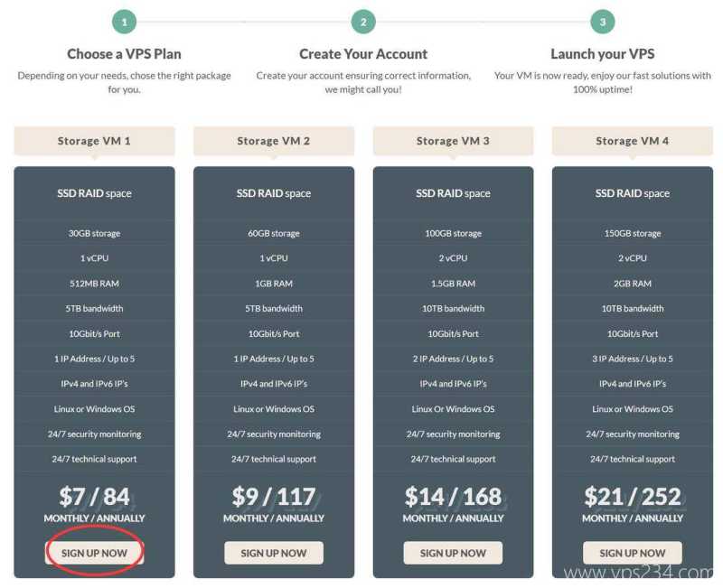
Task: Select the Storage VM 4 header tab
Action: pos(633,141)
